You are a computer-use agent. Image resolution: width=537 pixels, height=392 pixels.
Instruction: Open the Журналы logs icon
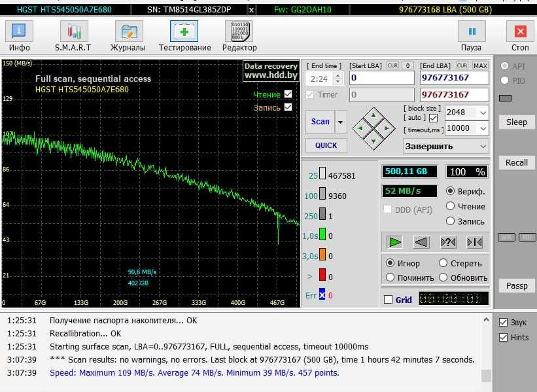point(128,35)
